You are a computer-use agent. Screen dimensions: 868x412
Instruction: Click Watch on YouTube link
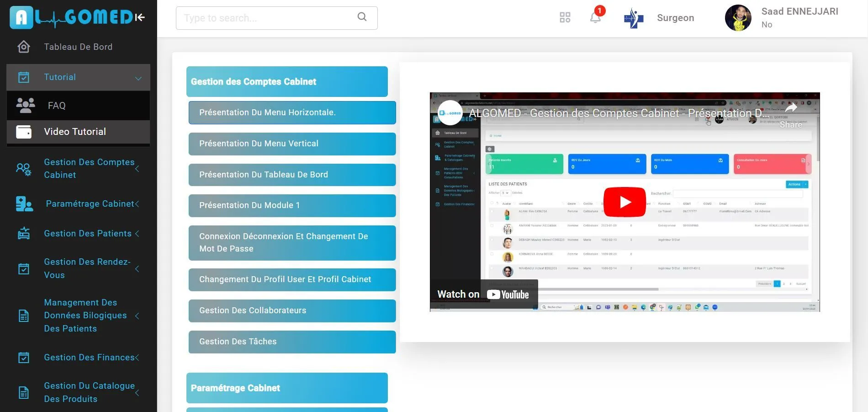point(483,294)
